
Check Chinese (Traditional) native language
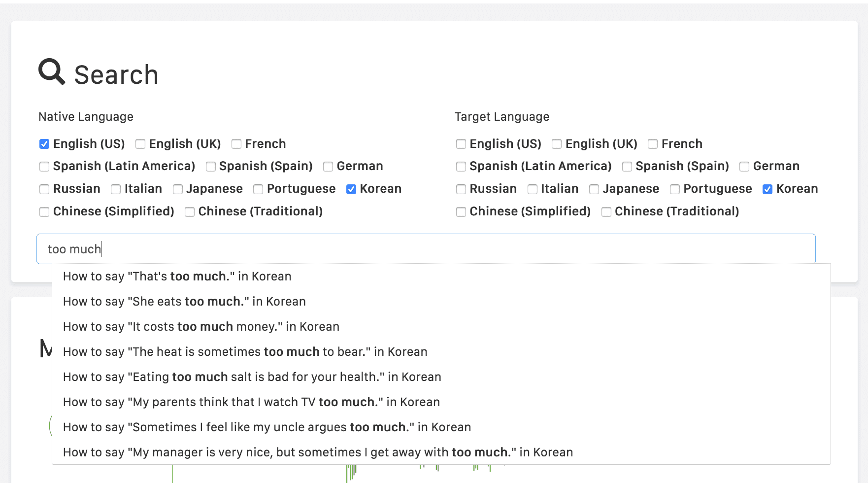(x=190, y=212)
